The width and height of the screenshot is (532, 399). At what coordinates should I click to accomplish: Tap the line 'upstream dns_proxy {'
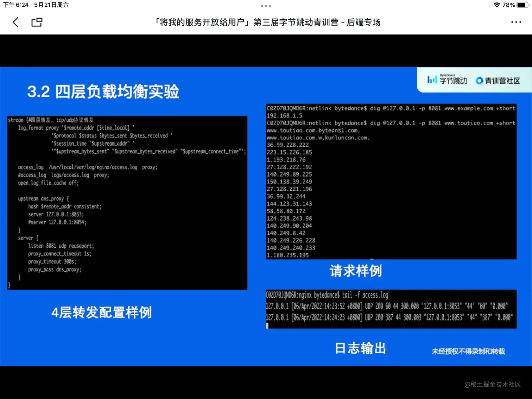pos(44,199)
